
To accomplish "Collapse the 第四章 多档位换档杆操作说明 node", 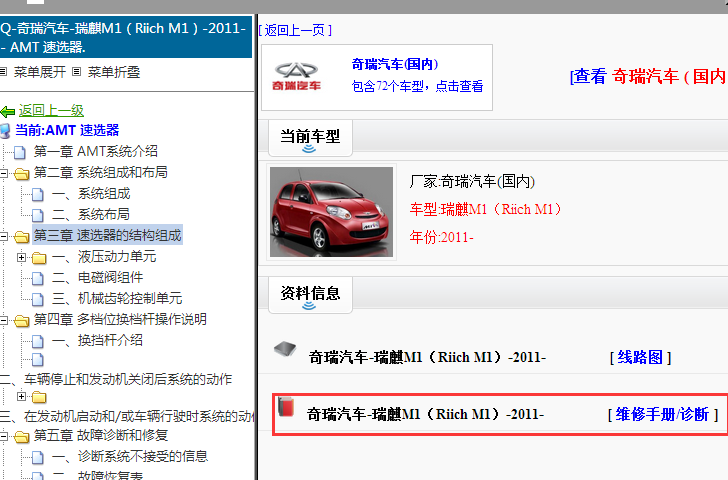I will [4, 320].
